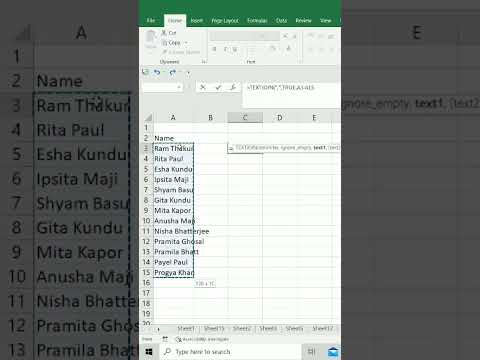Toggle Underline formatting
480x360 pixels.
[x=235, y=49]
